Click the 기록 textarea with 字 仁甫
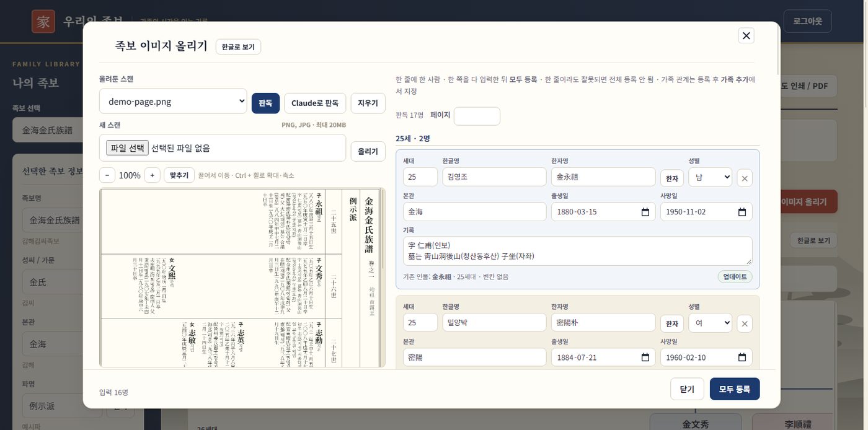This screenshot has width=868, height=430. (x=577, y=251)
